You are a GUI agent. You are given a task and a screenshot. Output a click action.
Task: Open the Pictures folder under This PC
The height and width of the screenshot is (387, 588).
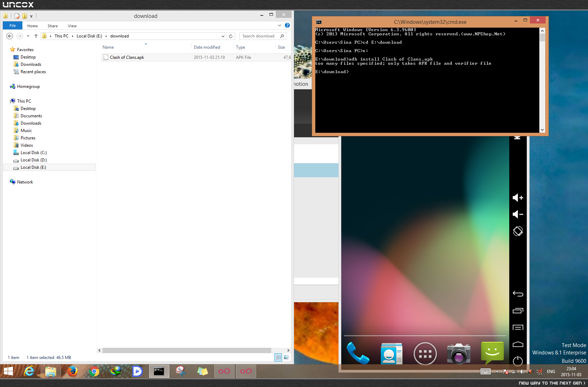point(28,138)
